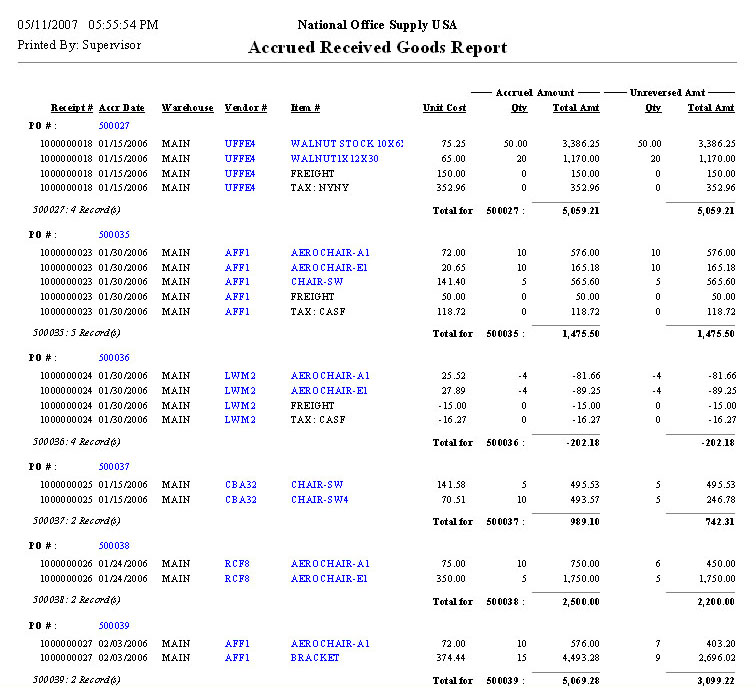The height and width of the screenshot is (692, 756).
Task: Click the Receipt # column header
Action: [72, 108]
